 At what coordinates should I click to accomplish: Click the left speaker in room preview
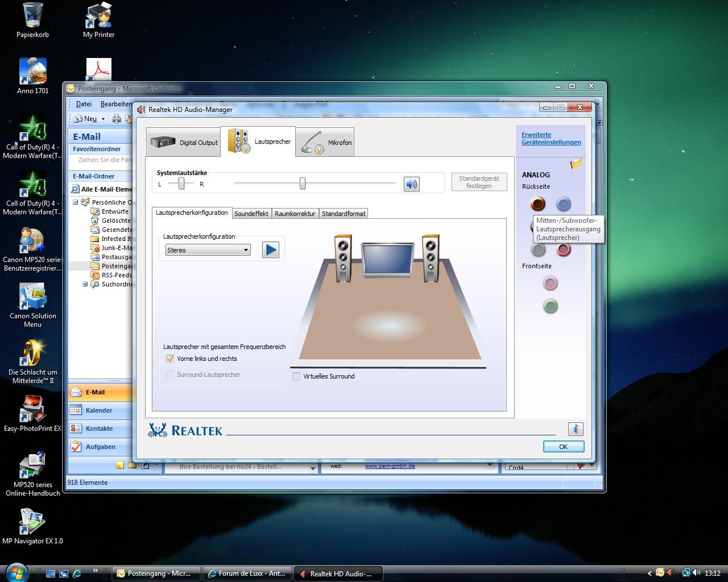[x=343, y=257]
